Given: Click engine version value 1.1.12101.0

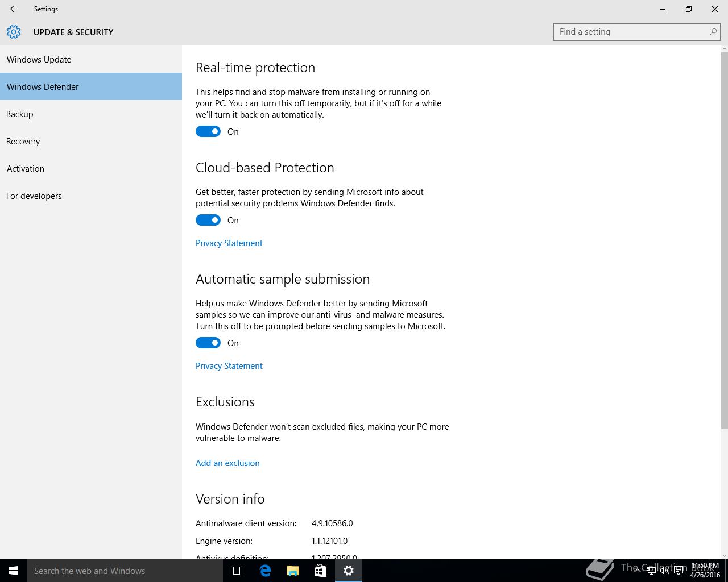Looking at the screenshot, I should [329, 541].
